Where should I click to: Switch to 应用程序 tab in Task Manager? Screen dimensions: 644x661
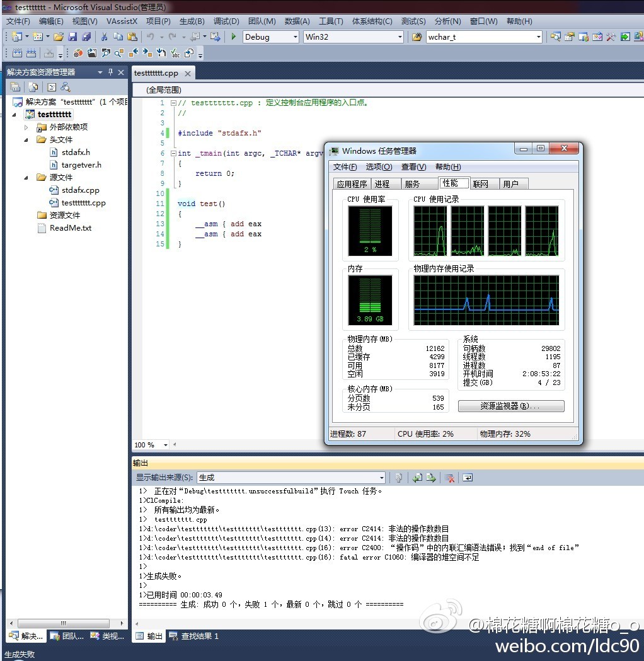(x=352, y=184)
